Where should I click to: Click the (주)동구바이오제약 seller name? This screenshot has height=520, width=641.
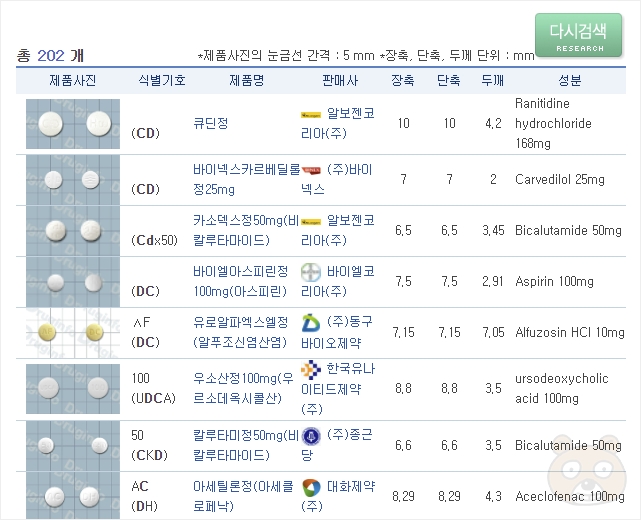pos(337,332)
